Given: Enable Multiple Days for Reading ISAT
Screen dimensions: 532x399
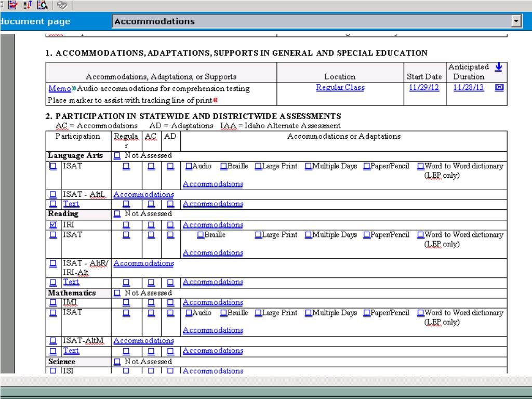Looking at the screenshot, I should 309,235.
